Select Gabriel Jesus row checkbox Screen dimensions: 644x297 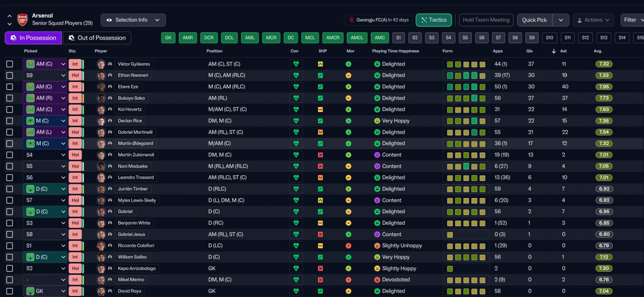[x=10, y=234]
